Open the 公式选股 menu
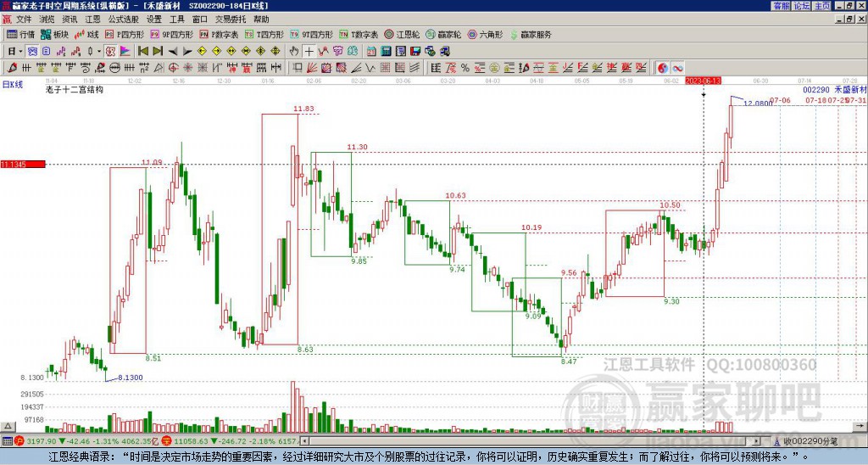868x465 pixels. (x=124, y=20)
